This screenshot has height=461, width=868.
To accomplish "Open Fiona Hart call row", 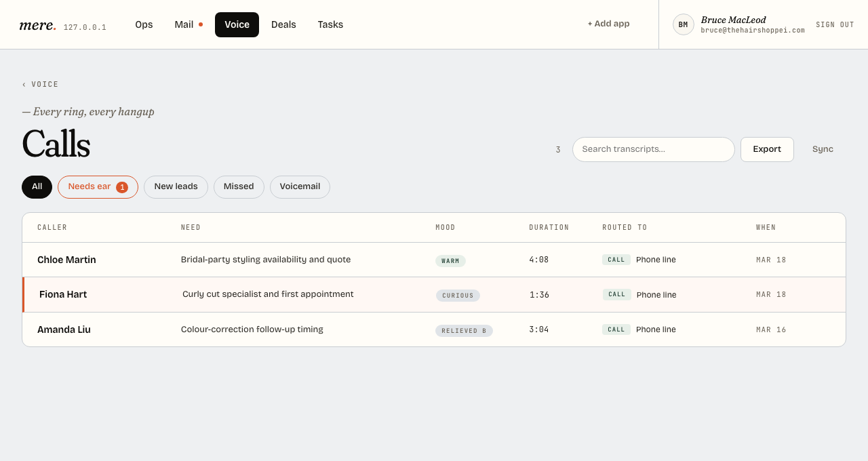I will pos(434,295).
